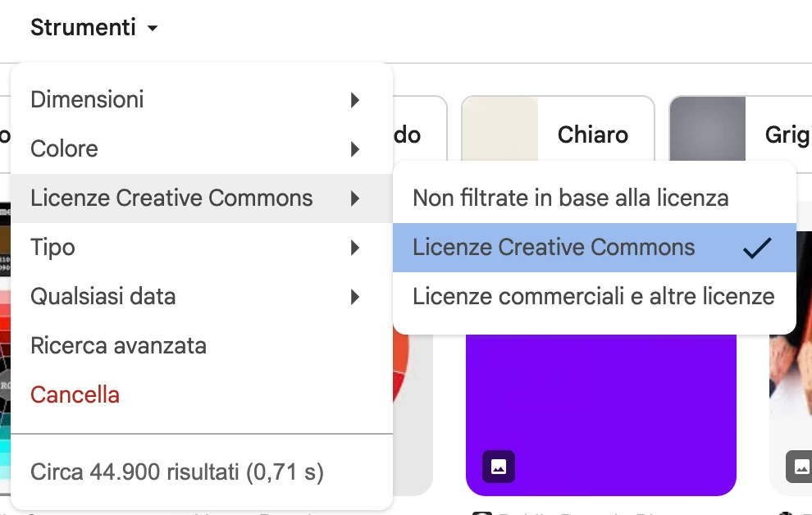This screenshot has height=515, width=812.
Task: Click the Qualsiasi data submenu arrow
Action: tap(354, 297)
